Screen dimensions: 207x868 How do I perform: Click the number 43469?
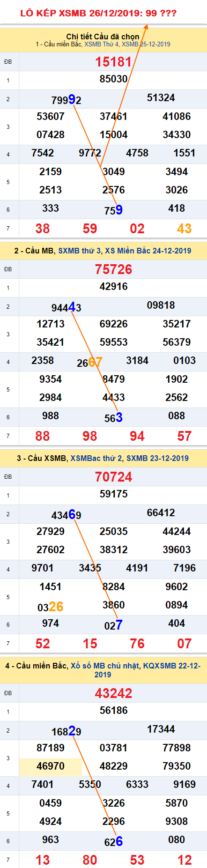point(67,514)
